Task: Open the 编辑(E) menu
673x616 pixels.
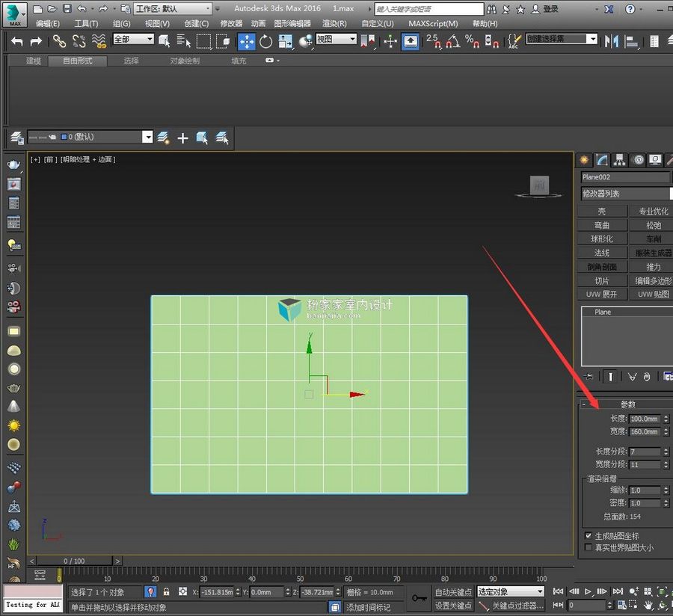Action: 48,24
